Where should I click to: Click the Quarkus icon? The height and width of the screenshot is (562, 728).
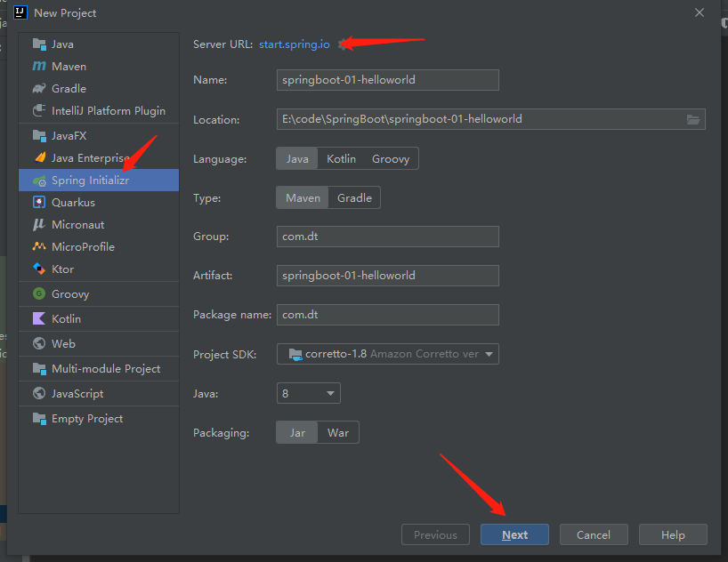point(39,203)
